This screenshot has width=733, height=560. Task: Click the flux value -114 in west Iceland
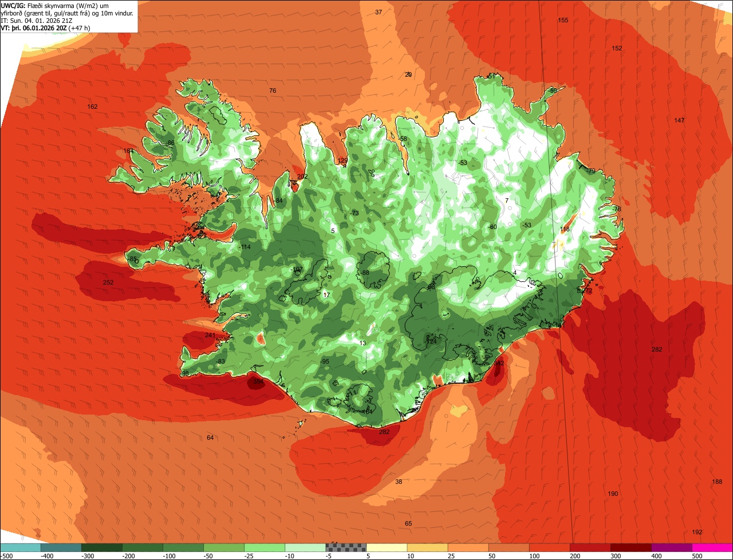(245, 247)
